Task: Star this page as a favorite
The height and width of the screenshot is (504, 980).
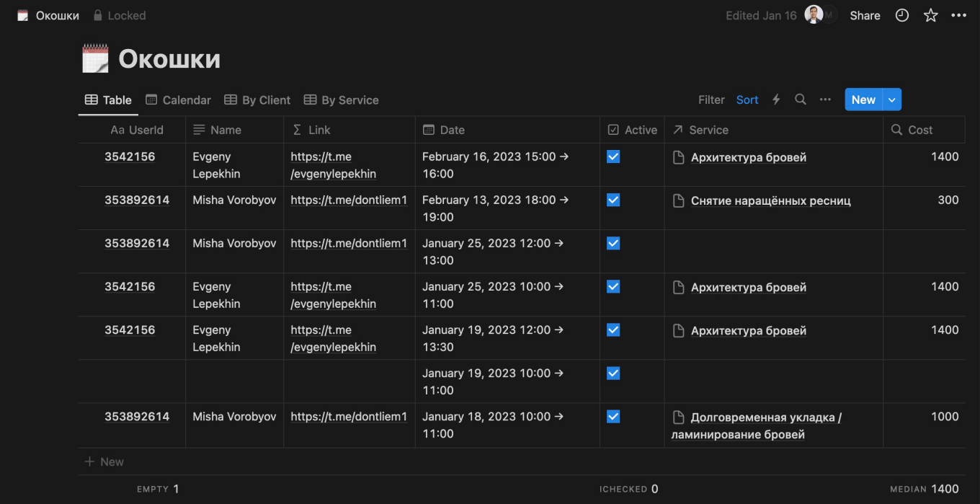Action: [931, 15]
